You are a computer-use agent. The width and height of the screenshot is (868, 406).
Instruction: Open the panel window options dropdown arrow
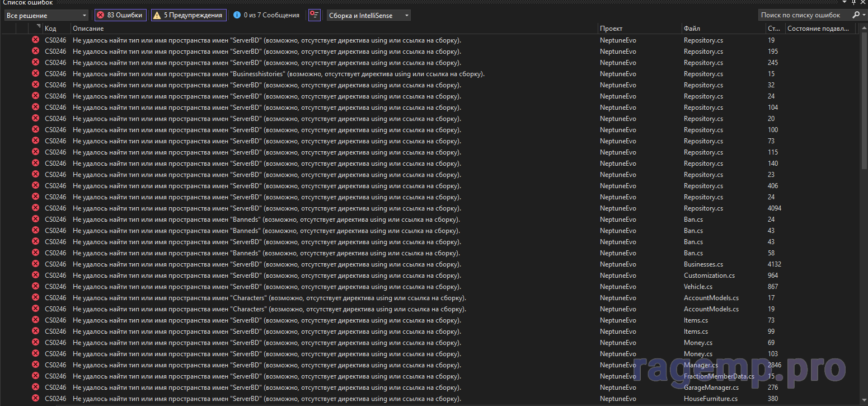click(x=844, y=3)
